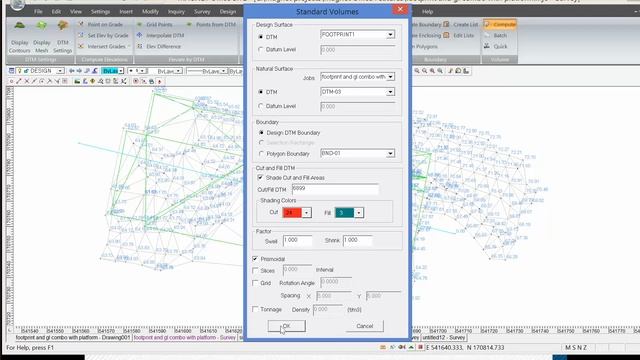Close the Standard Volumes dialog

click(x=400, y=9)
